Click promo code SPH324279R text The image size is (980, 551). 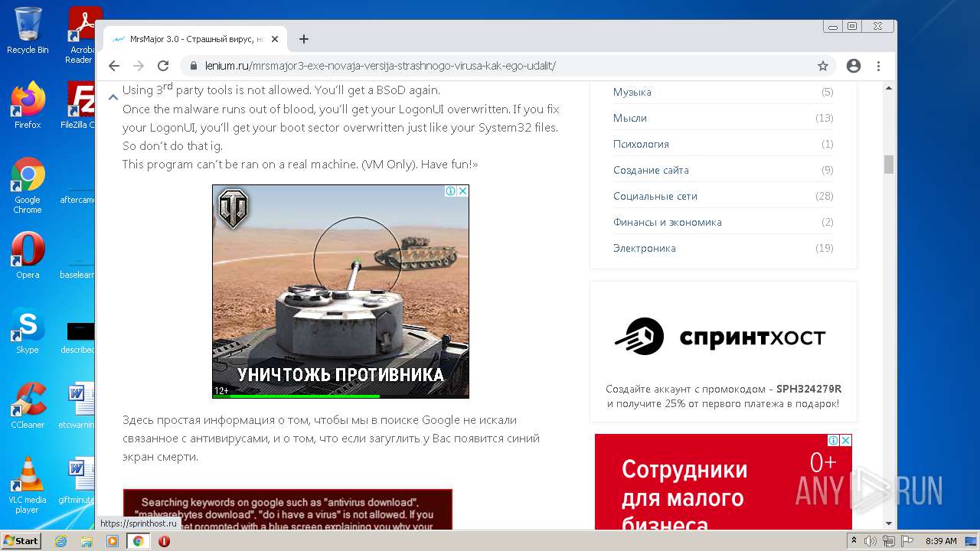click(808, 389)
